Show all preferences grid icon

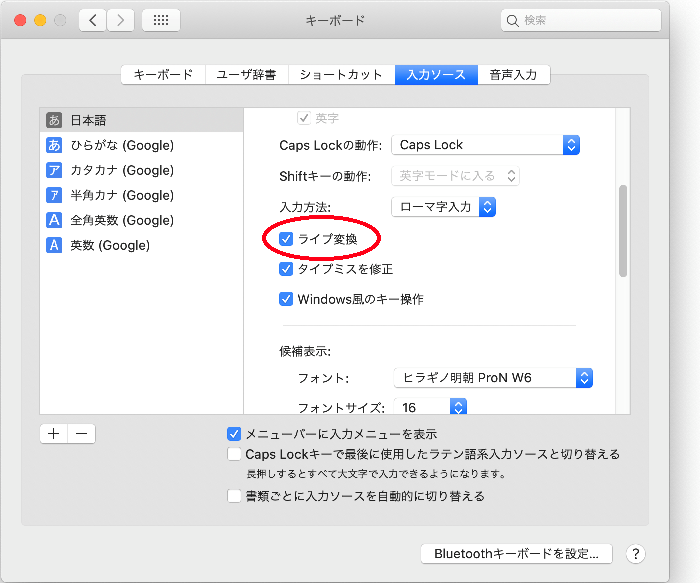point(161,20)
